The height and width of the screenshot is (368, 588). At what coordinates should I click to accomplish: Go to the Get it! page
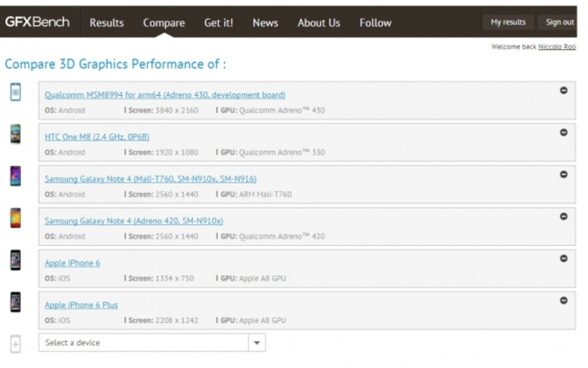[x=219, y=23]
